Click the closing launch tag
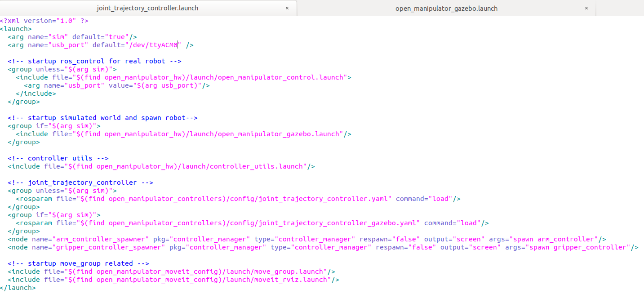Image resolution: width=644 pixels, height=294 pixels. (18, 288)
